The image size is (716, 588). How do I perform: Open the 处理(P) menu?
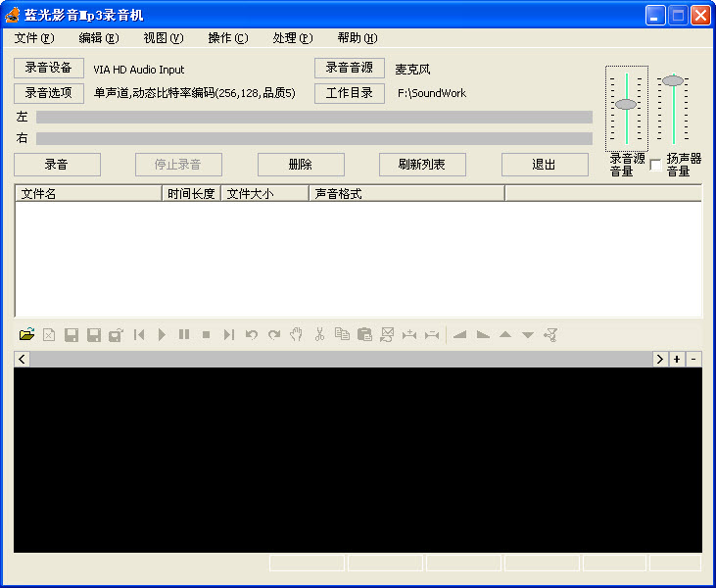[x=293, y=38]
